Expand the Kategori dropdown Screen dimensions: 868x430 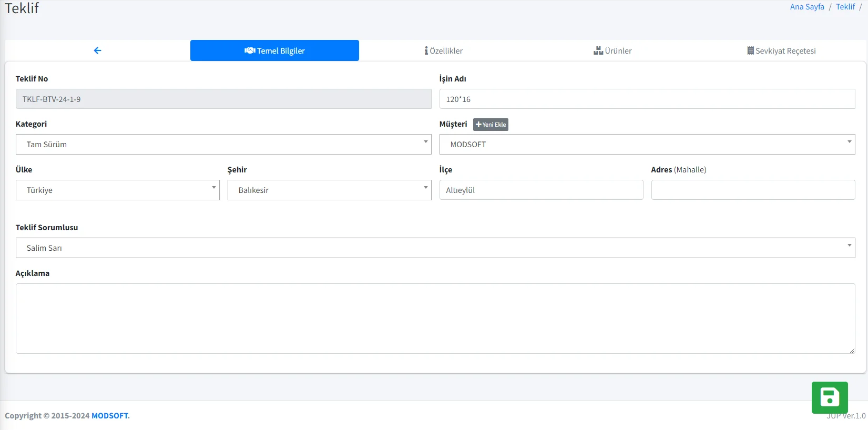pos(223,145)
